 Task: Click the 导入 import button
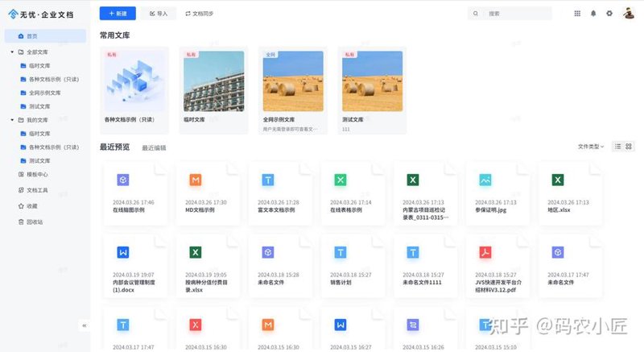pos(159,14)
